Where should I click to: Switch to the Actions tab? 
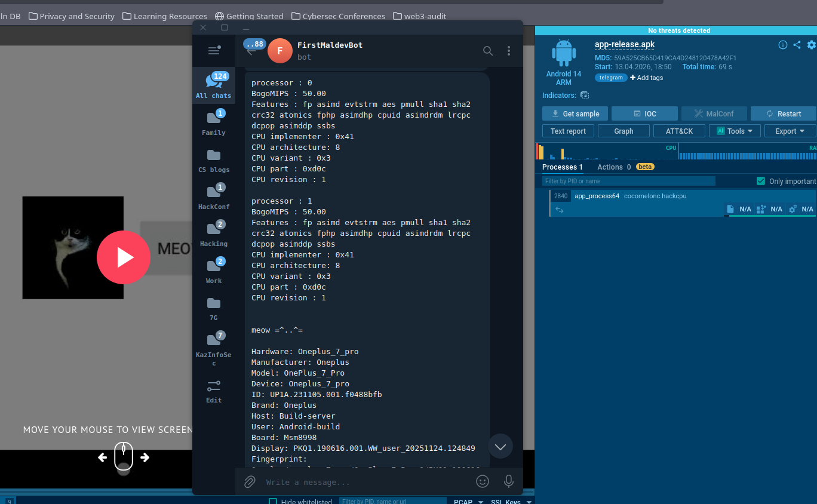pyautogui.click(x=614, y=167)
